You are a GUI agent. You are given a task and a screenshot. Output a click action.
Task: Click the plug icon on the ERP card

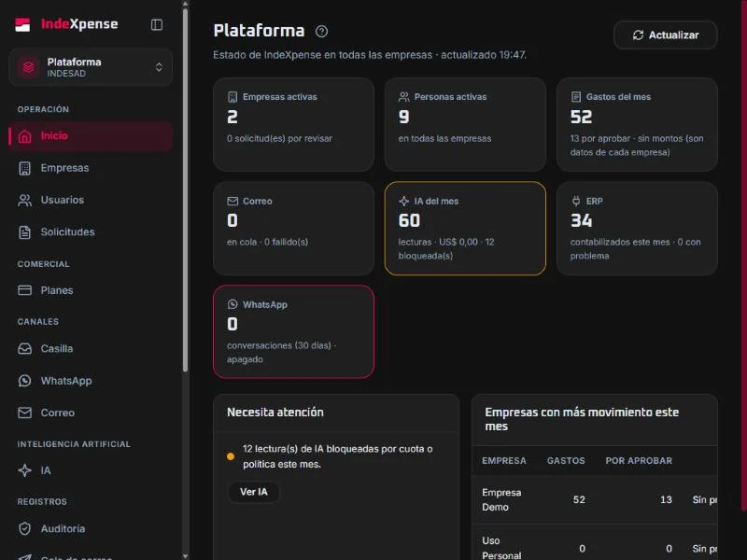point(576,201)
